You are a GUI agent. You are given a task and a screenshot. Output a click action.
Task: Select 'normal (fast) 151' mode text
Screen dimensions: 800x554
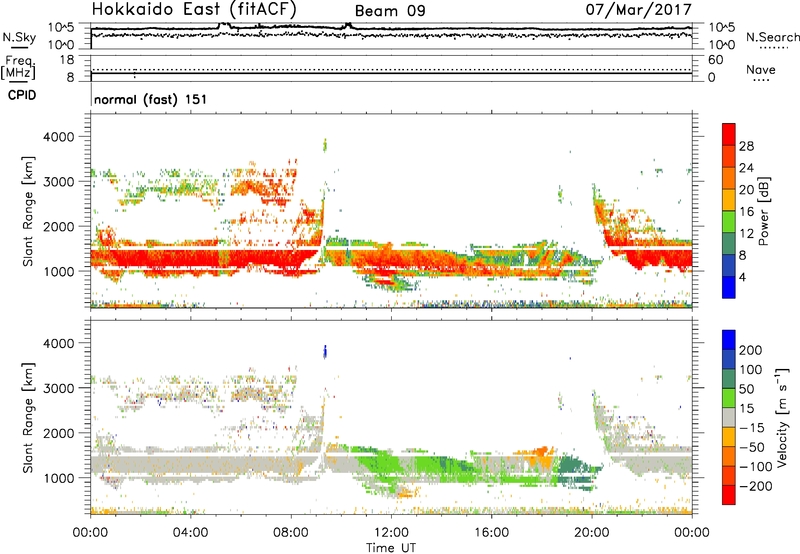[x=151, y=99]
